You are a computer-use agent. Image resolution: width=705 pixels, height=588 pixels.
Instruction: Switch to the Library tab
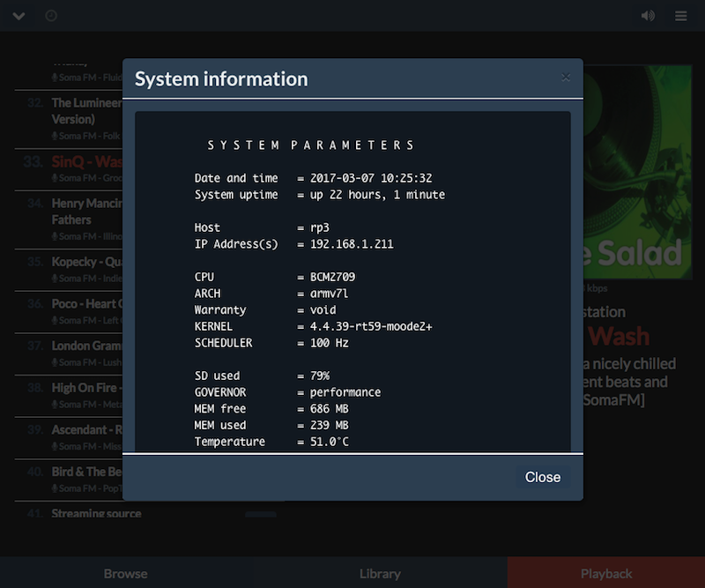pos(380,573)
